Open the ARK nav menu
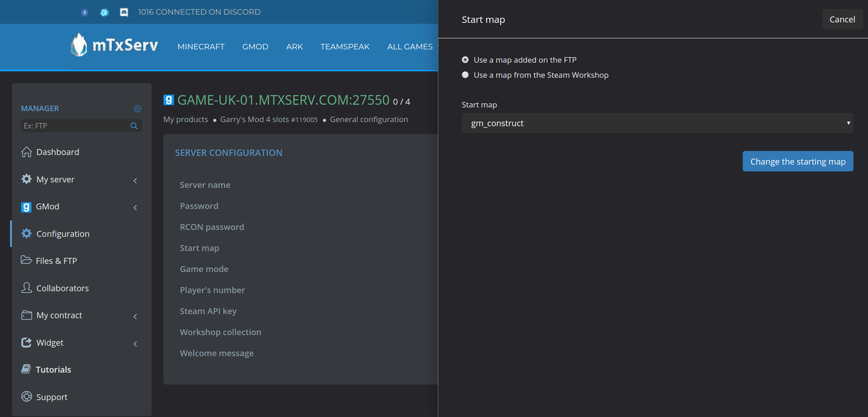This screenshot has width=868, height=417. [x=295, y=47]
